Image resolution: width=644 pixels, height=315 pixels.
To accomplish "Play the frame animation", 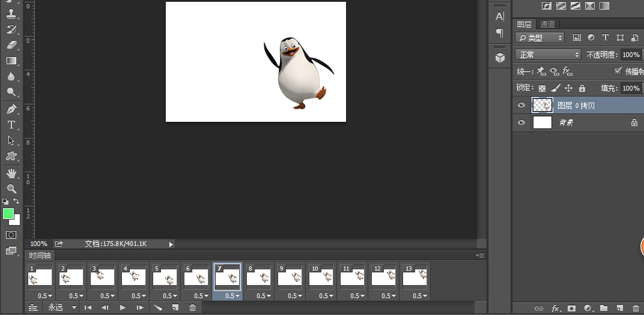I will (x=123, y=308).
